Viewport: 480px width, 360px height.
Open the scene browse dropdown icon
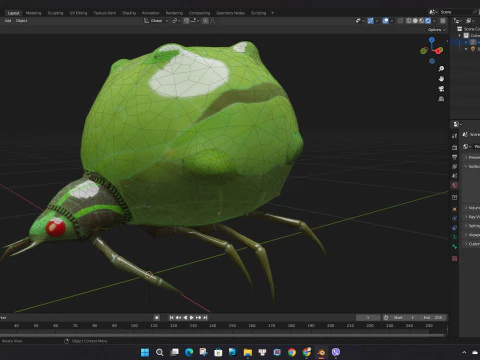pos(433,12)
